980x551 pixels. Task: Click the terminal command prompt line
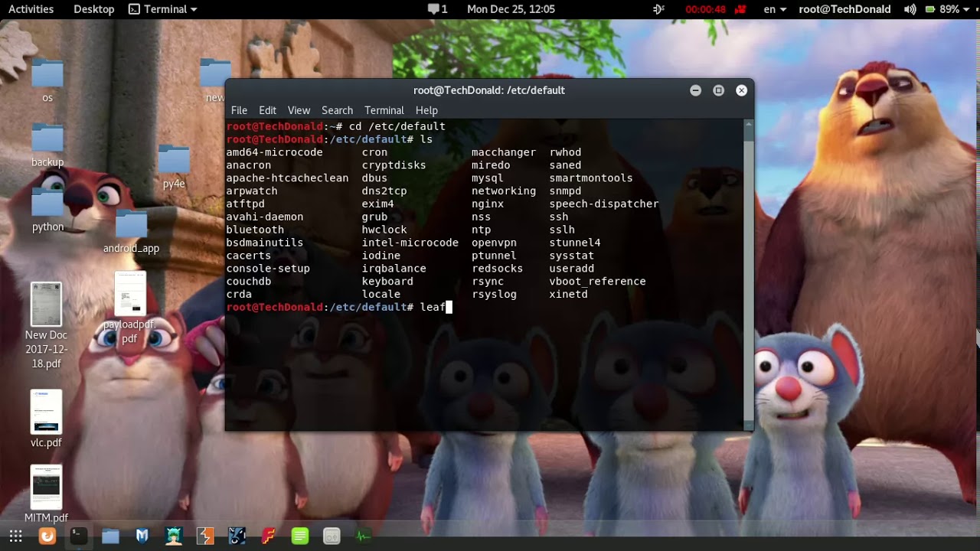(x=339, y=307)
